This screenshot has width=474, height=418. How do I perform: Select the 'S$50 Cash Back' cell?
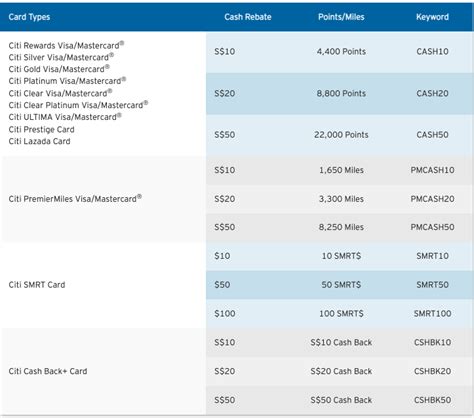point(341,400)
